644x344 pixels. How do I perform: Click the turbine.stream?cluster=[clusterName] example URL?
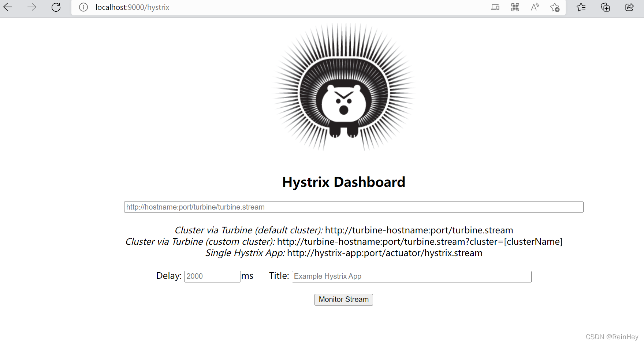pos(420,241)
